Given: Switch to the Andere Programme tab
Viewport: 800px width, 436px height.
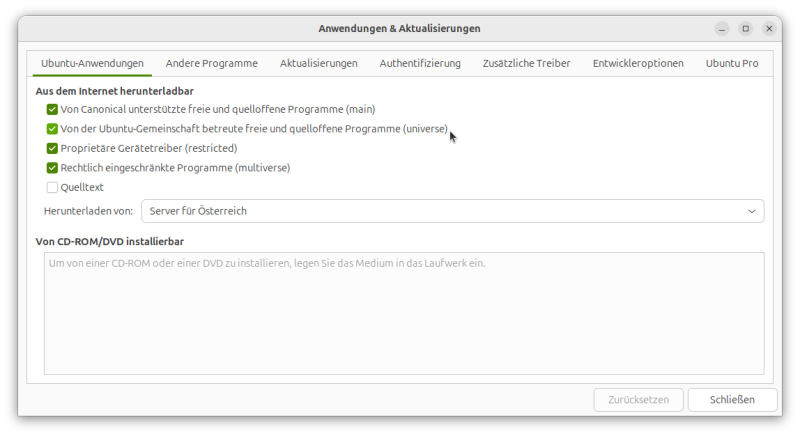Looking at the screenshot, I should [x=211, y=63].
